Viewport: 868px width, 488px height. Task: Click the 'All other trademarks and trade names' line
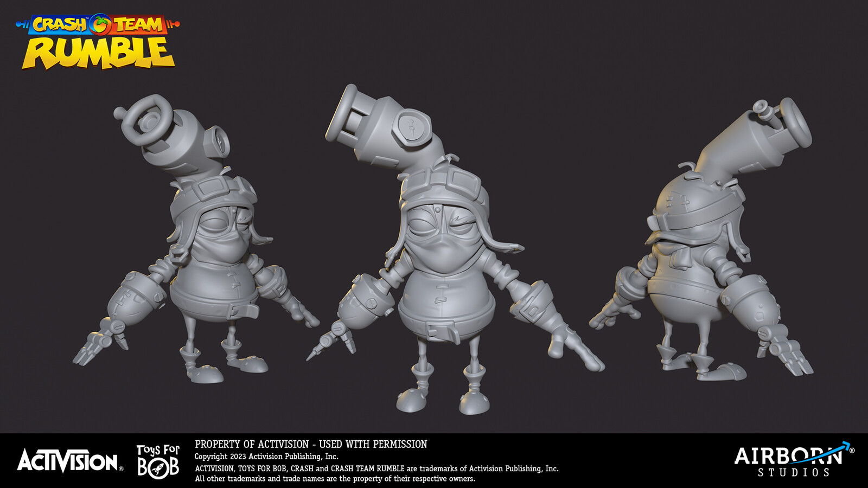tap(335, 479)
